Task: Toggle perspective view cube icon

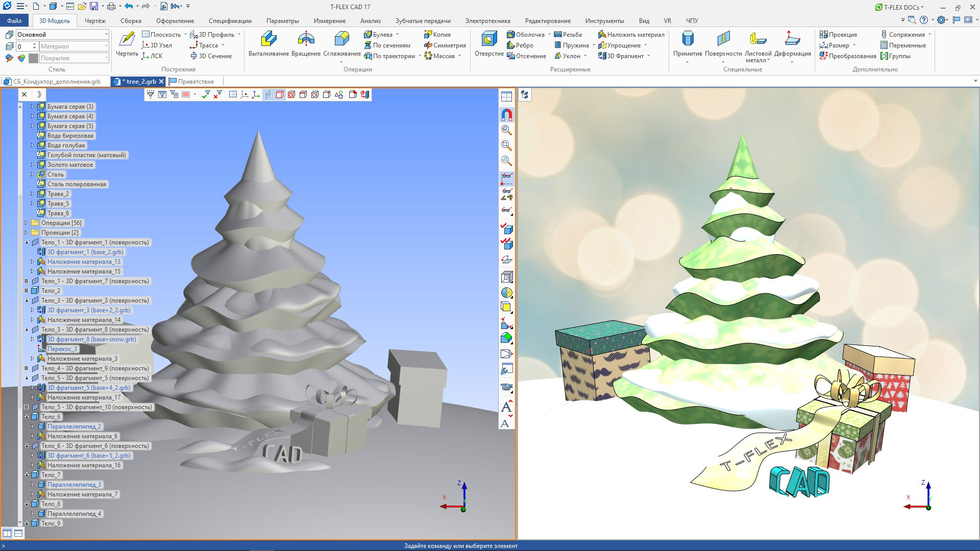Action: (x=506, y=277)
